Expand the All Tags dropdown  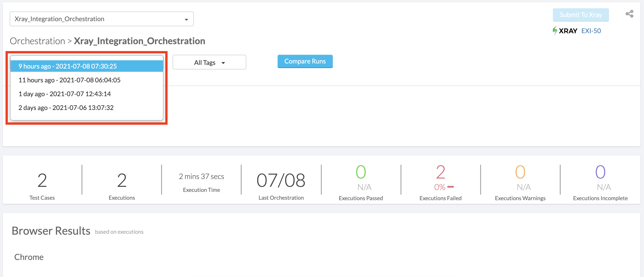click(209, 62)
